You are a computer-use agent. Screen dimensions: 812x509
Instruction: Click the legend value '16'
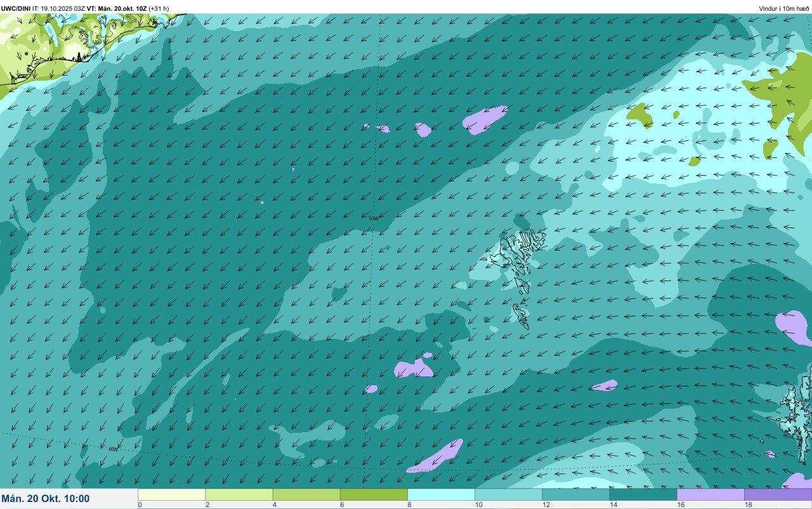[680, 505]
